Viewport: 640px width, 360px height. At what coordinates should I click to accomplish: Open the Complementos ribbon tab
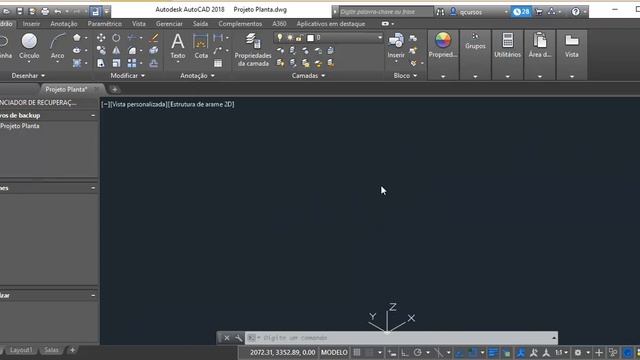coord(240,24)
